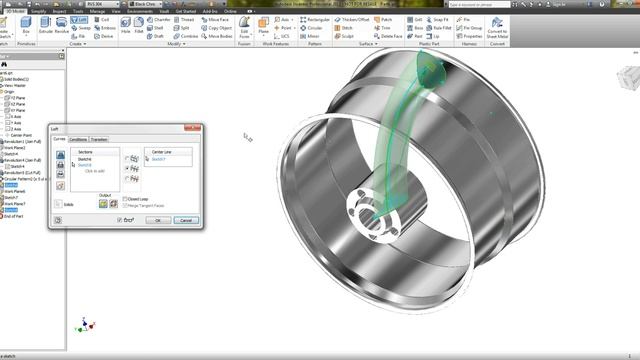Select the Stitch surface tool
The image size is (640, 360).
[x=343, y=28]
